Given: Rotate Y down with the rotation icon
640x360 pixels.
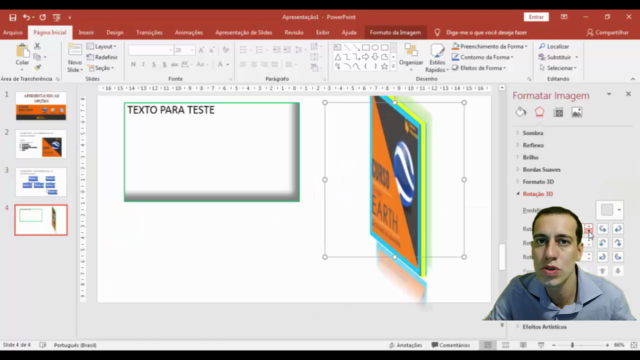Looking at the screenshot, I should pos(618,243).
